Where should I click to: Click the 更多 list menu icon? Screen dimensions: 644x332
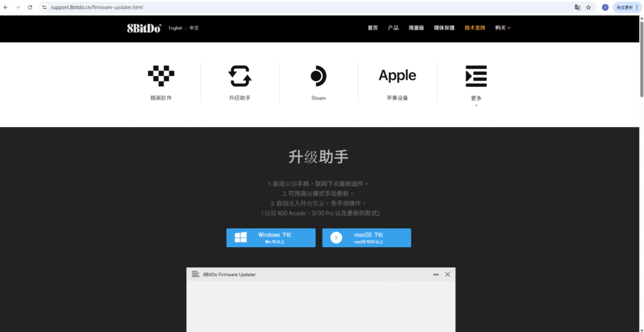(x=475, y=75)
